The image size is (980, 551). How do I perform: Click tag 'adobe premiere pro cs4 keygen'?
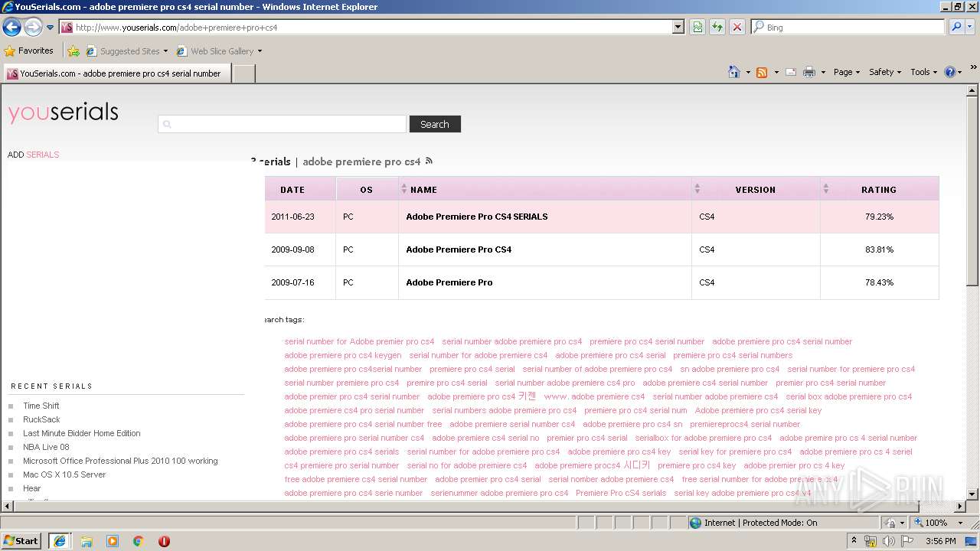point(343,355)
